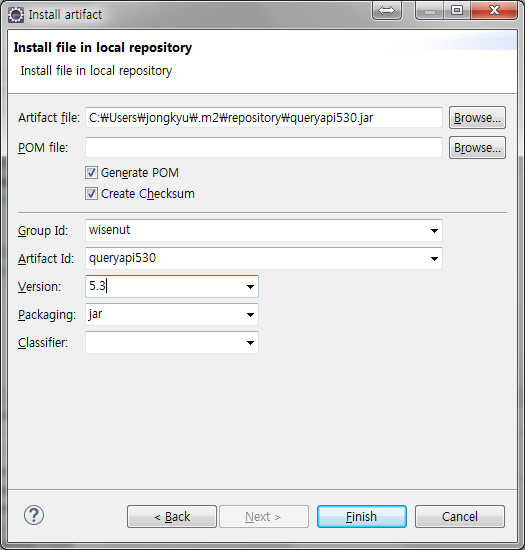The width and height of the screenshot is (525, 550).
Task: Click the double-arrow title bar button
Action: tap(386, 11)
